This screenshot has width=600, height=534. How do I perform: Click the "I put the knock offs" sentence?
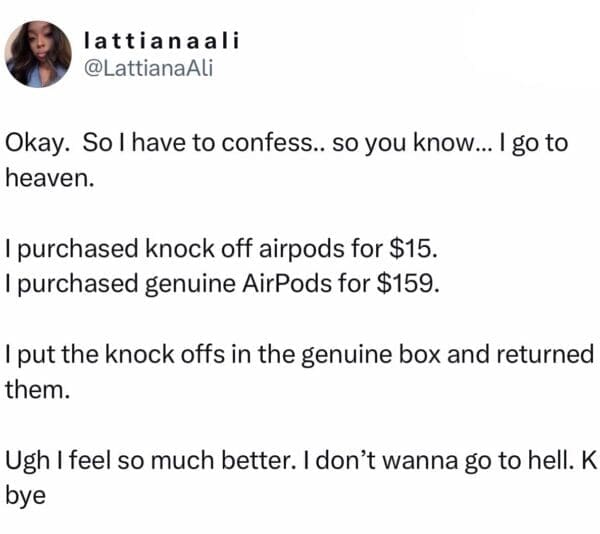click(300, 356)
